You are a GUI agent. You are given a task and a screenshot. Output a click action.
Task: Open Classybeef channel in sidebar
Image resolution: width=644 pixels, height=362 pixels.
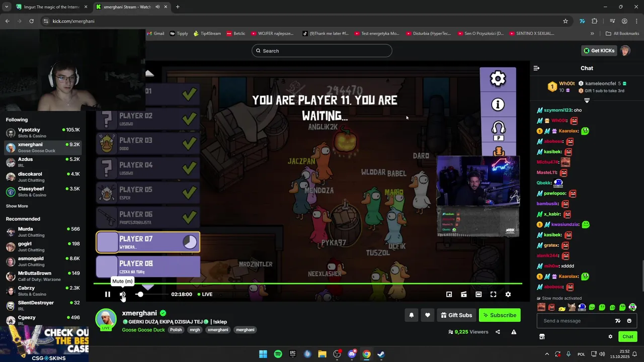(x=43, y=192)
